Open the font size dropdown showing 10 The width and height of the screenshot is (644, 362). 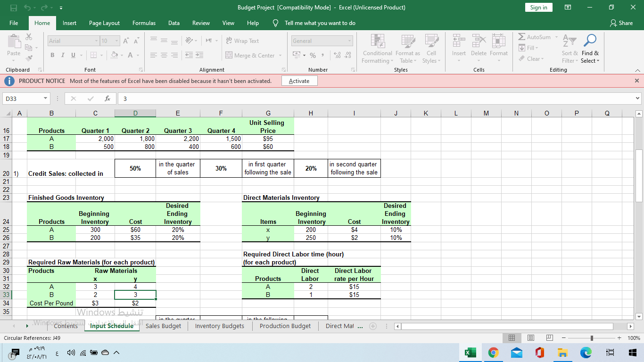point(117,41)
